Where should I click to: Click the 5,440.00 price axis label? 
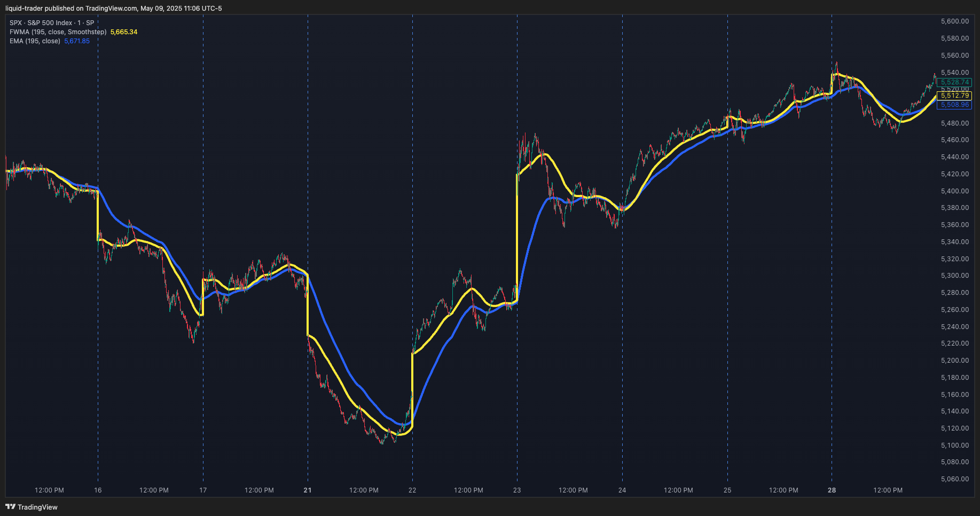click(x=955, y=157)
